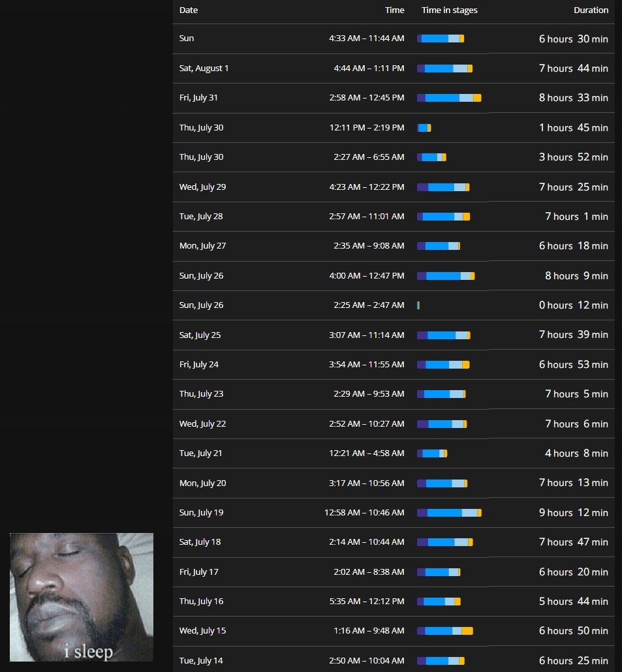The height and width of the screenshot is (672, 622).
Task: Click the 'i sleep' meme thumbnail
Action: tap(82, 597)
